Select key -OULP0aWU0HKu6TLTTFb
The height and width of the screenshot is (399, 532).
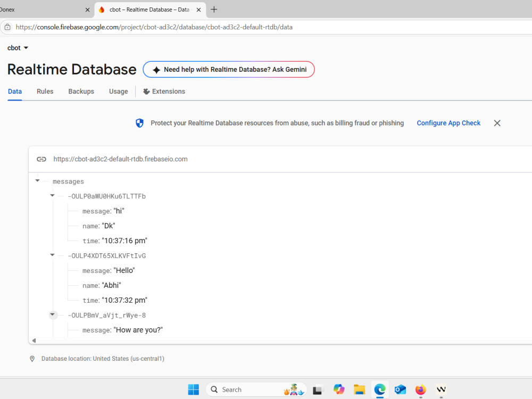[x=107, y=196]
